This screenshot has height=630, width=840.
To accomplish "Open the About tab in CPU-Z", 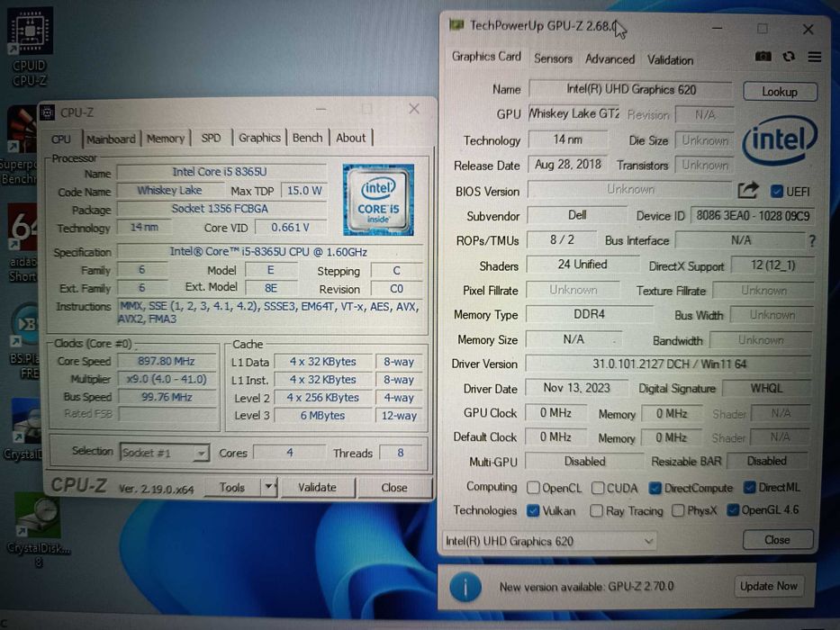I will pos(351,138).
